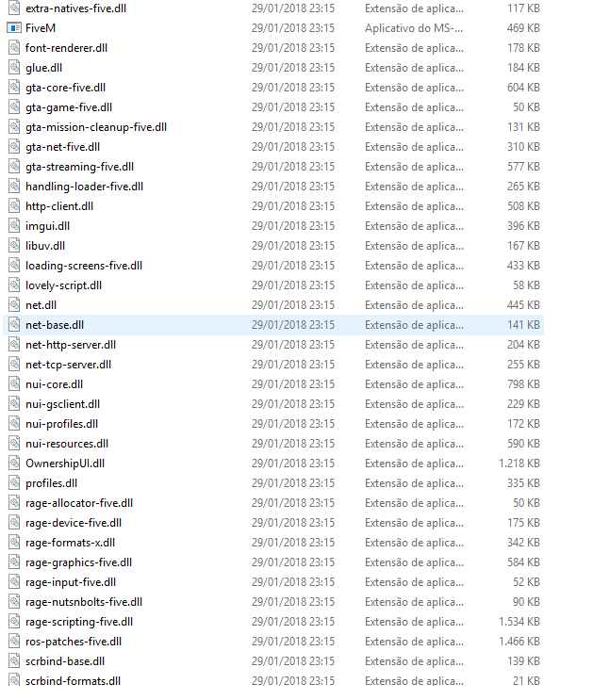Click the file icon next to loading-screens-five.dll
The height and width of the screenshot is (700, 593).
14,266
